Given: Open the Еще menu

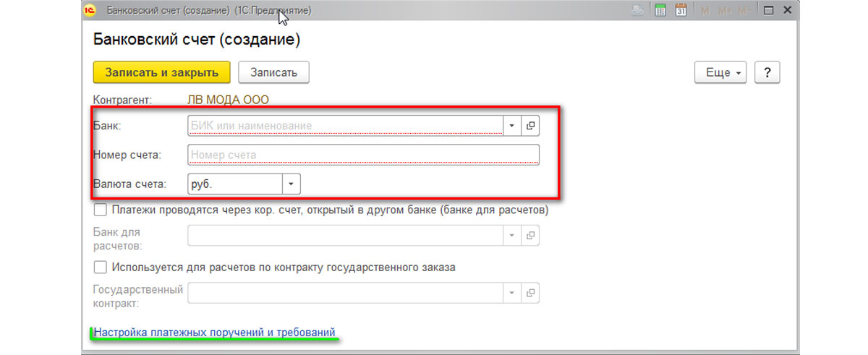Looking at the screenshot, I should [x=720, y=73].
